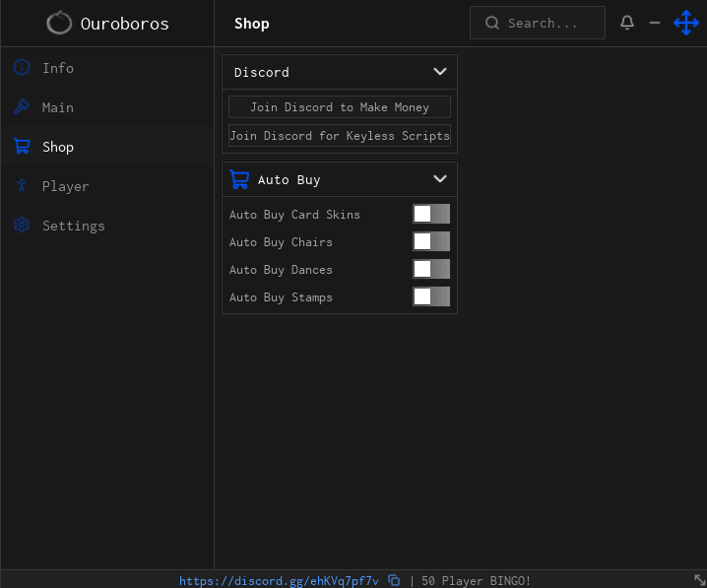707x588 pixels.
Task: Click the Auto Buy section header label
Action: coord(289,179)
